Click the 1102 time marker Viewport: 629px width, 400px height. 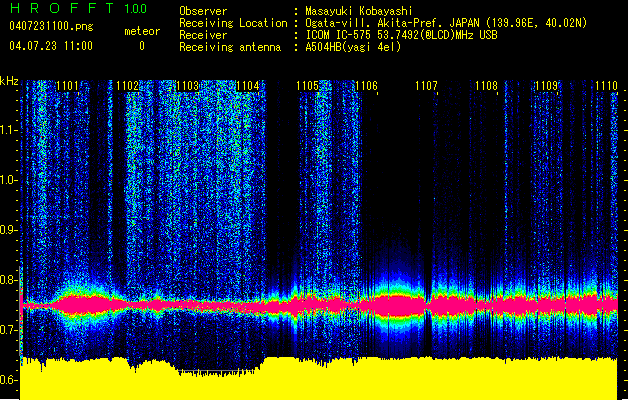(127, 86)
